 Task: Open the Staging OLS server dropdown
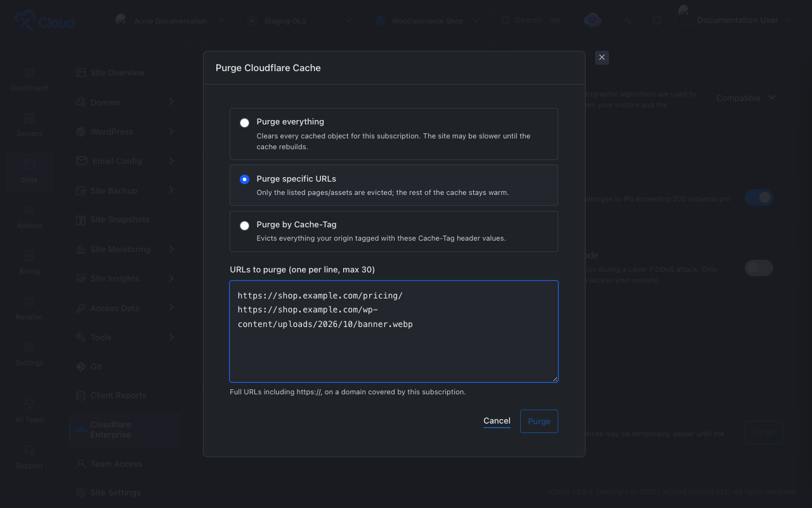[299, 21]
